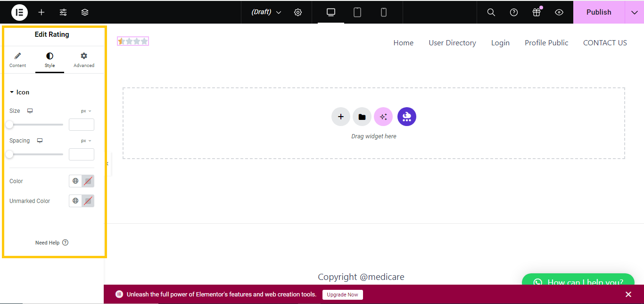Click the Publish button

click(599, 12)
